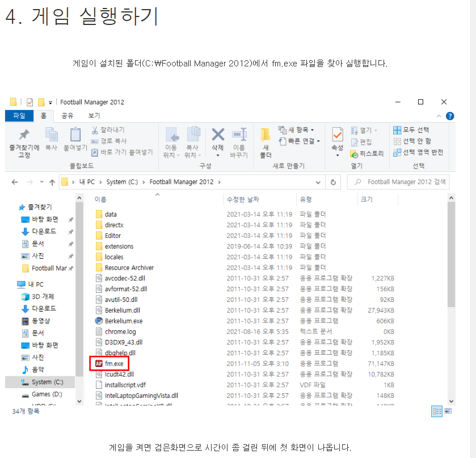Open 다운로드 under 즐겨찾기
476x458 pixels.
click(x=44, y=232)
